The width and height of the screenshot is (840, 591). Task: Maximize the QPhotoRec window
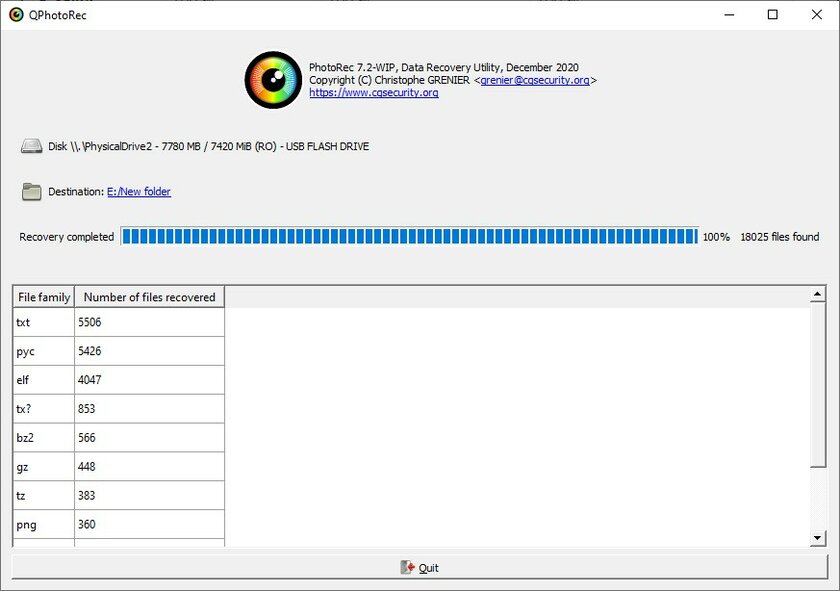pyautogui.click(x=772, y=14)
